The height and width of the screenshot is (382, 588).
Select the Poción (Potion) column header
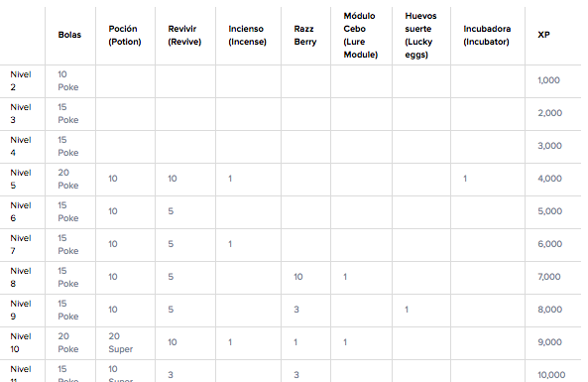click(125, 36)
